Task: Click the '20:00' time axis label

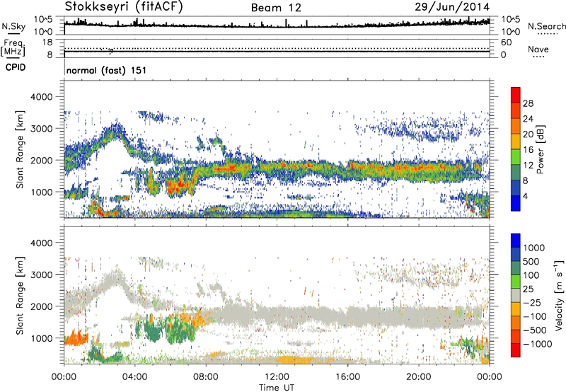Action: coord(419,377)
